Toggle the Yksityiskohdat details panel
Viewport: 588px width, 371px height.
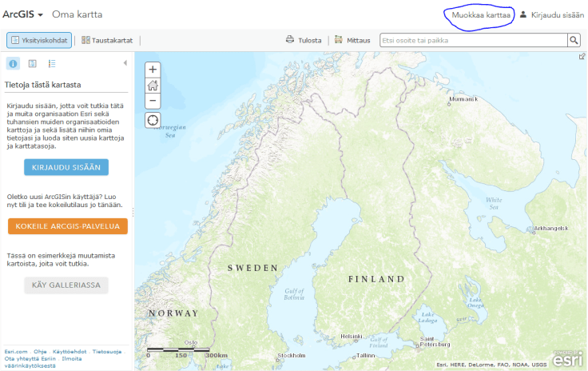[39, 40]
